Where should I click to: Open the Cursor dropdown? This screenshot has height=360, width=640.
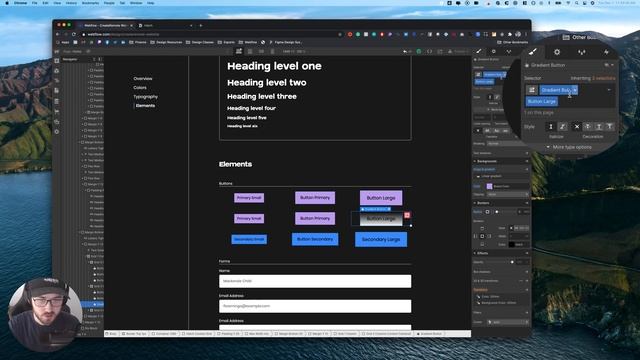508,322
